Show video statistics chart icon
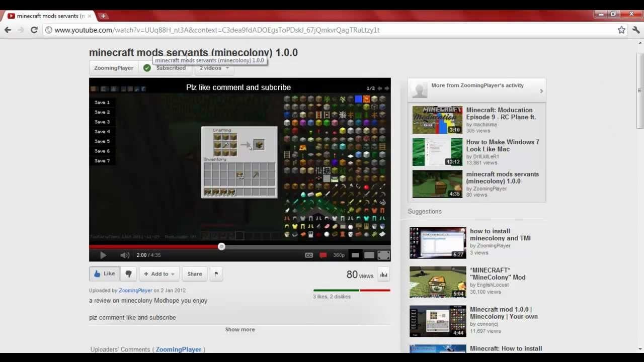This screenshot has width=644, height=362. point(383,275)
